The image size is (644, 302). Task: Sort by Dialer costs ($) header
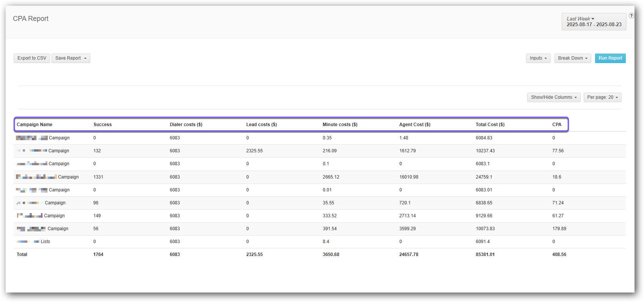coord(186,125)
